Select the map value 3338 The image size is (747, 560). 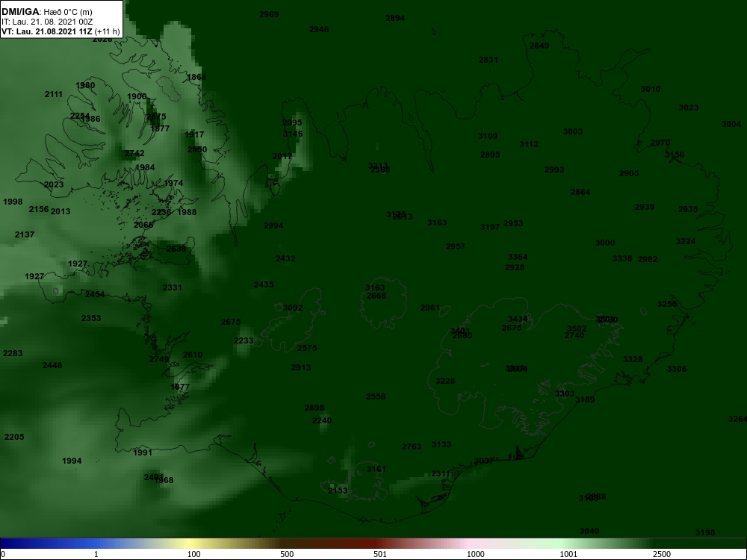[x=622, y=258]
